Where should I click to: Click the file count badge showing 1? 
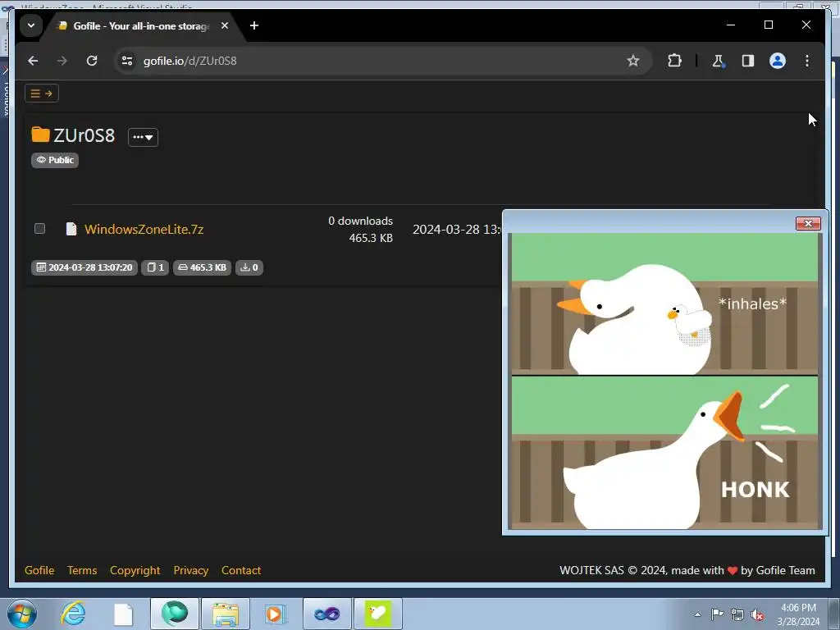click(x=155, y=267)
